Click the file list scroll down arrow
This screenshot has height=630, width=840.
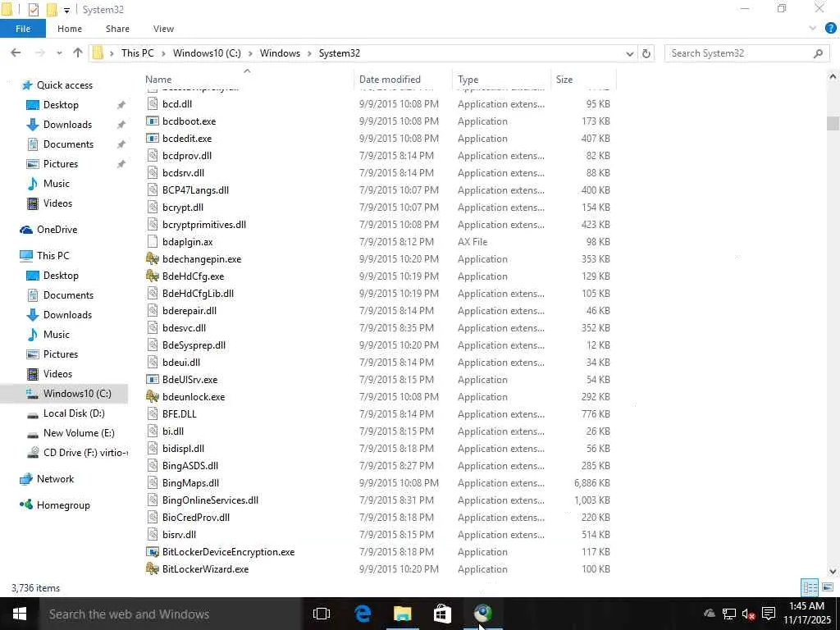click(833, 571)
